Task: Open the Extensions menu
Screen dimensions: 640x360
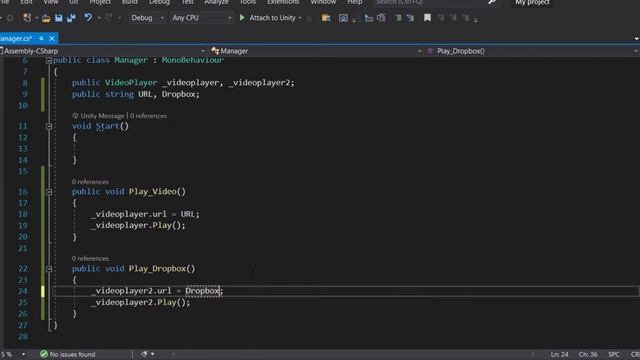Action: click(x=283, y=2)
